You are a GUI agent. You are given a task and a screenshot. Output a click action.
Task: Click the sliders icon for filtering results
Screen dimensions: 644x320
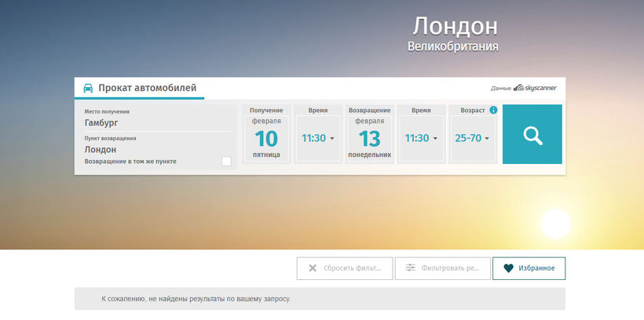(x=410, y=268)
